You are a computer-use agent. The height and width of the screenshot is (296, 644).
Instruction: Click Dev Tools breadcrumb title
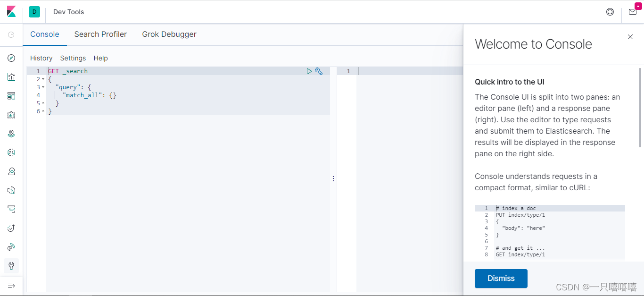click(x=69, y=12)
